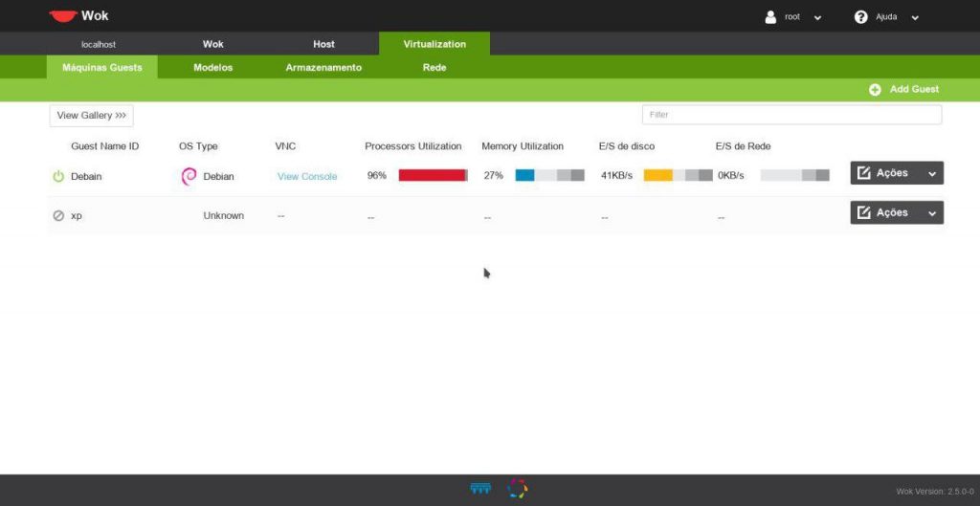Toggle the View Gallery button
980x506 pixels.
point(91,116)
